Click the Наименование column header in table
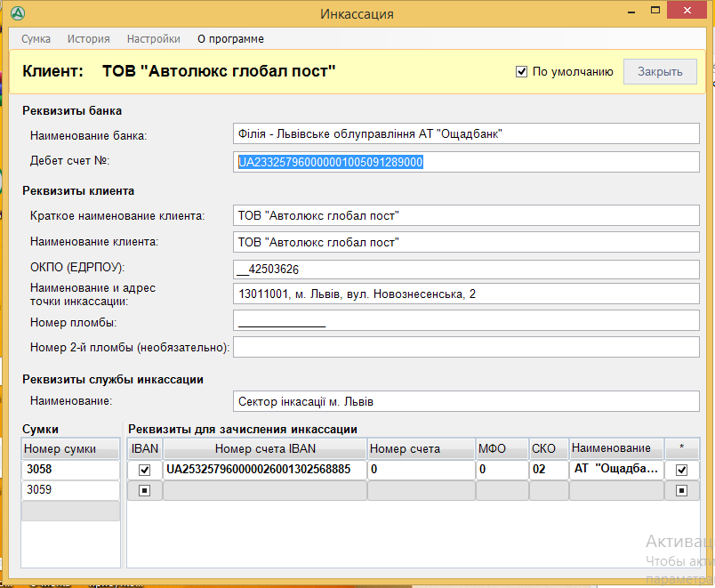 click(617, 449)
